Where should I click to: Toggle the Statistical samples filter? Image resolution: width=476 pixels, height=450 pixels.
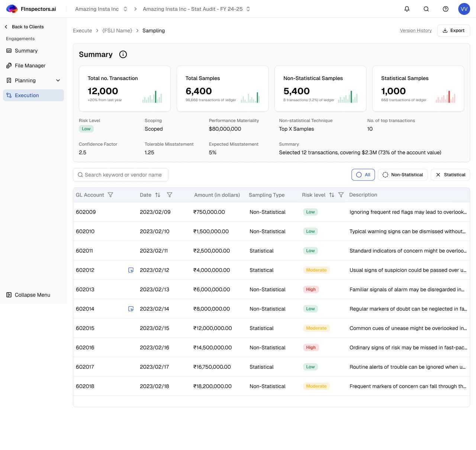click(450, 175)
